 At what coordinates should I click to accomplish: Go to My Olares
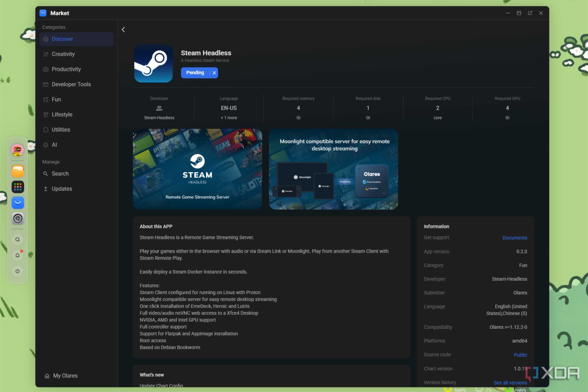[x=61, y=376]
